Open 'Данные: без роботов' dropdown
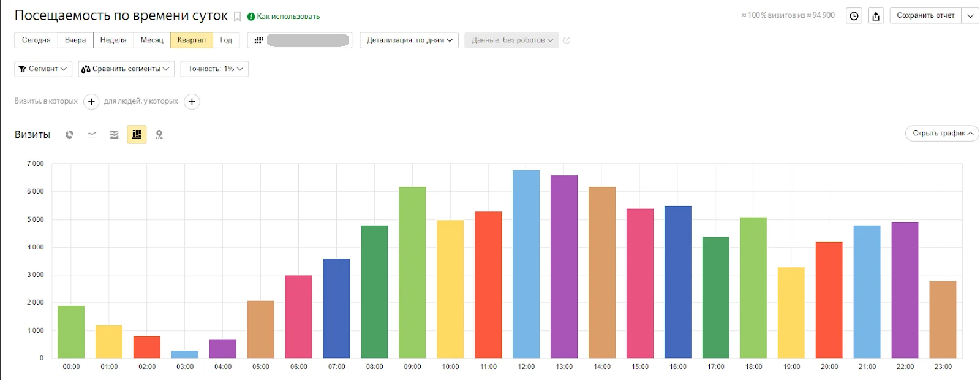980x380 pixels. point(511,40)
